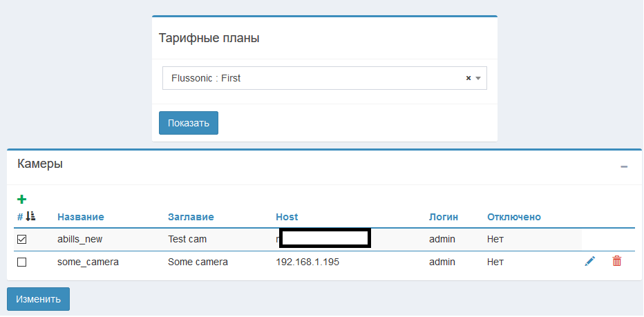The image size is (644, 317).
Task: Uncheck the abills_new camera checkbox
Action: tap(22, 240)
